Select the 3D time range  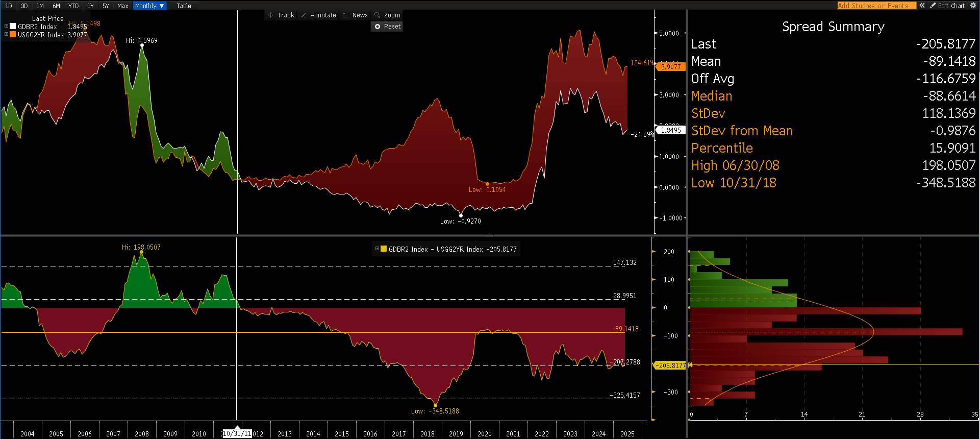click(24, 6)
